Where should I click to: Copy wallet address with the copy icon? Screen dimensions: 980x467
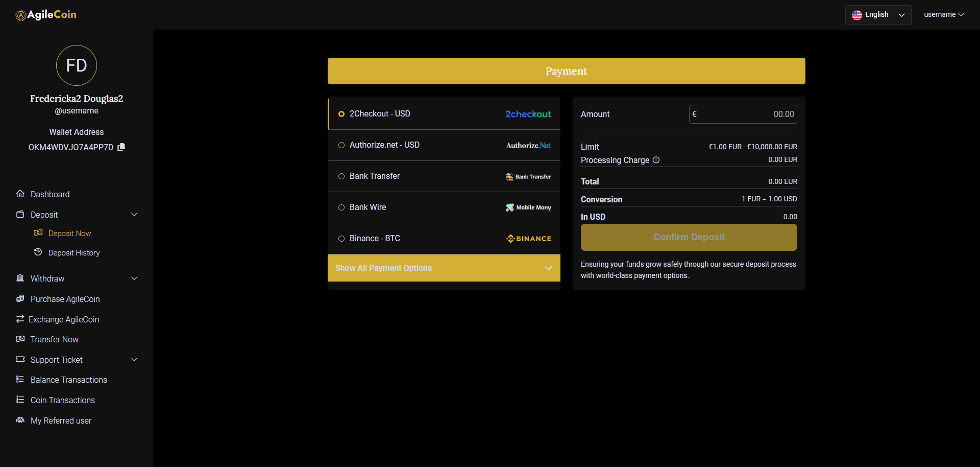click(121, 147)
